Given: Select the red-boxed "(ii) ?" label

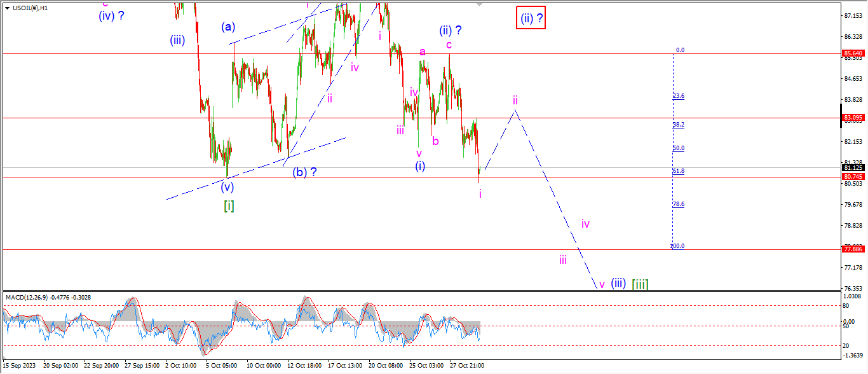Looking at the screenshot, I should 531,18.
